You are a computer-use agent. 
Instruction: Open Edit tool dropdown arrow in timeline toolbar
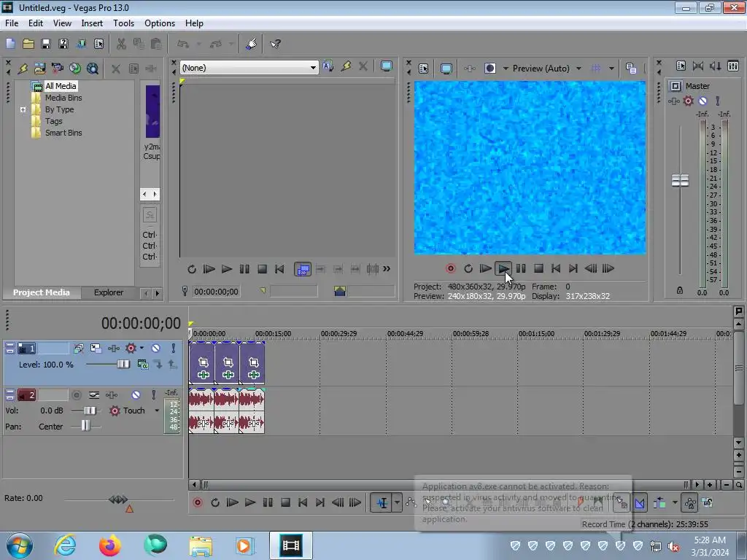(x=397, y=502)
